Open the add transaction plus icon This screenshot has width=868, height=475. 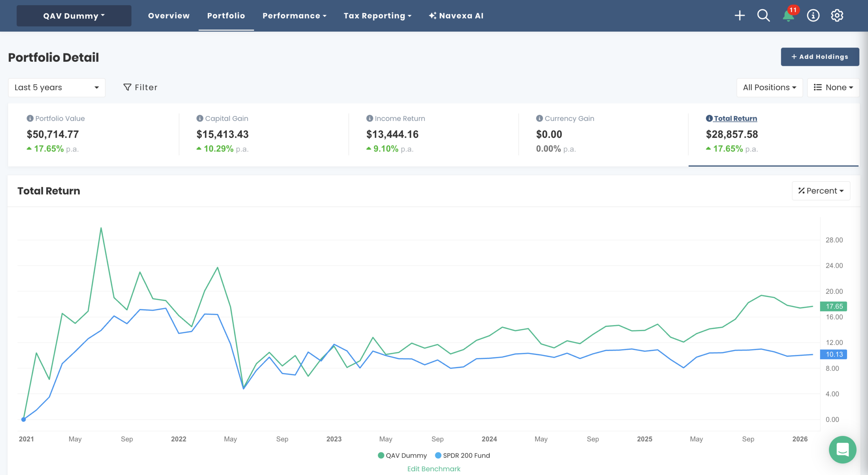point(740,16)
